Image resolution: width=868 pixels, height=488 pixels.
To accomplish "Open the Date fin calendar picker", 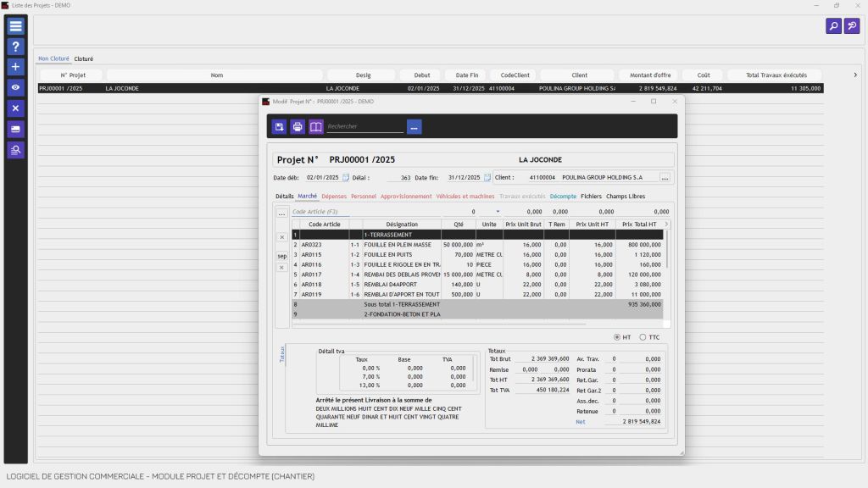I will coord(487,178).
